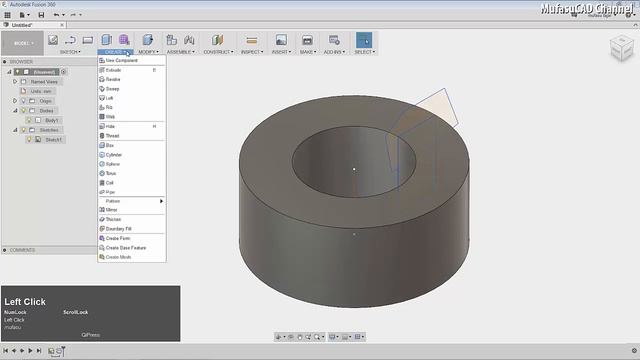
Task: Toggle visibility bulb of root component
Action: (x=18, y=72)
